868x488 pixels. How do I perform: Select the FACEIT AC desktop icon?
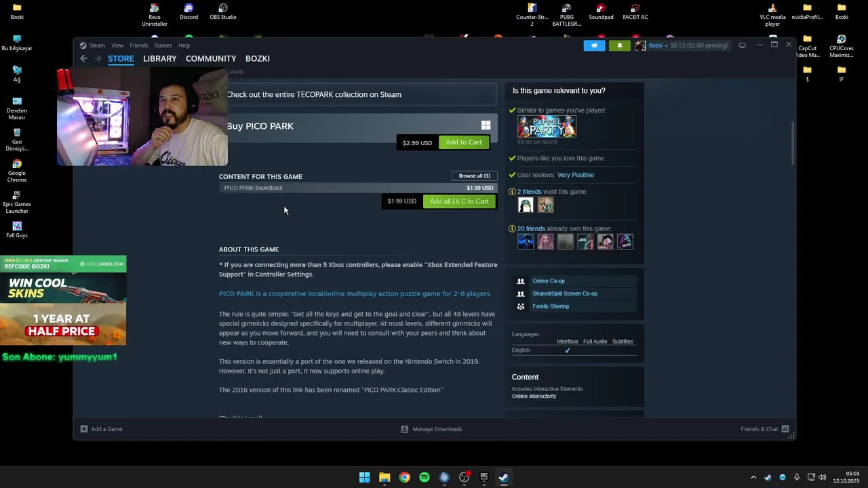635,12
